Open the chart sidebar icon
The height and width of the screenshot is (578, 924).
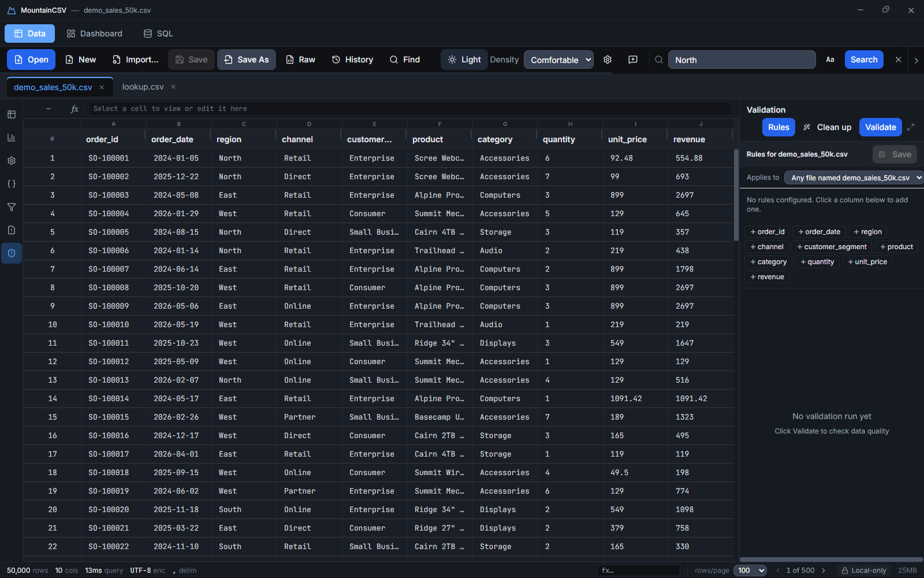pyautogui.click(x=12, y=138)
